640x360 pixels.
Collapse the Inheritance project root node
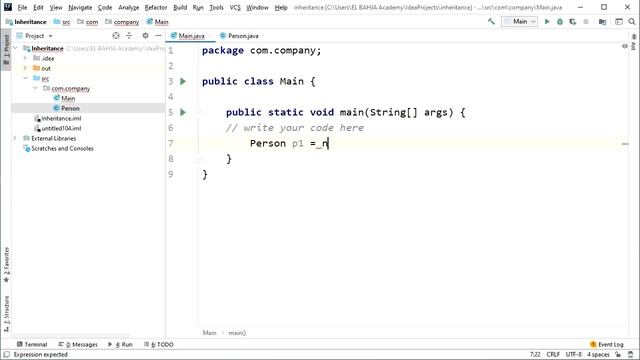(x=16, y=48)
